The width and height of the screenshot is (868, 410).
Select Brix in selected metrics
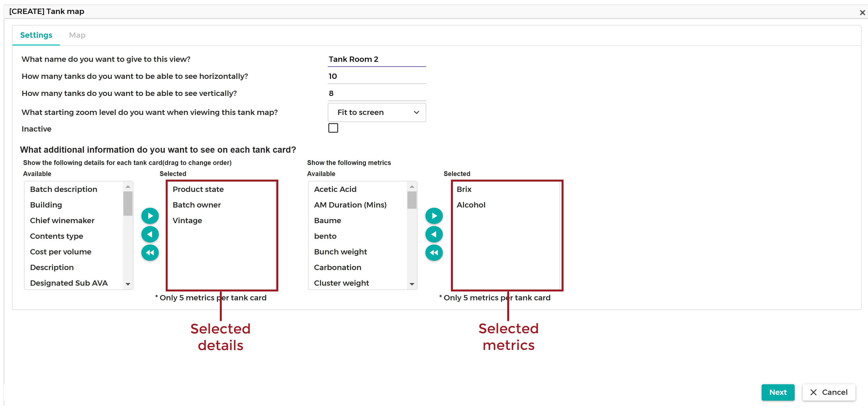coord(507,189)
